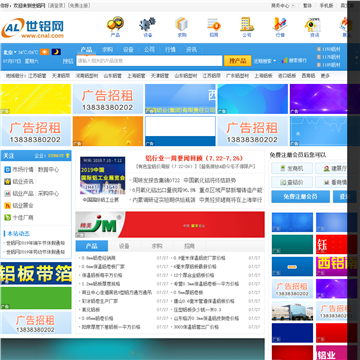Click the 广告招租 banner in second column
This screenshot has width=360, height=360.
[108, 99]
